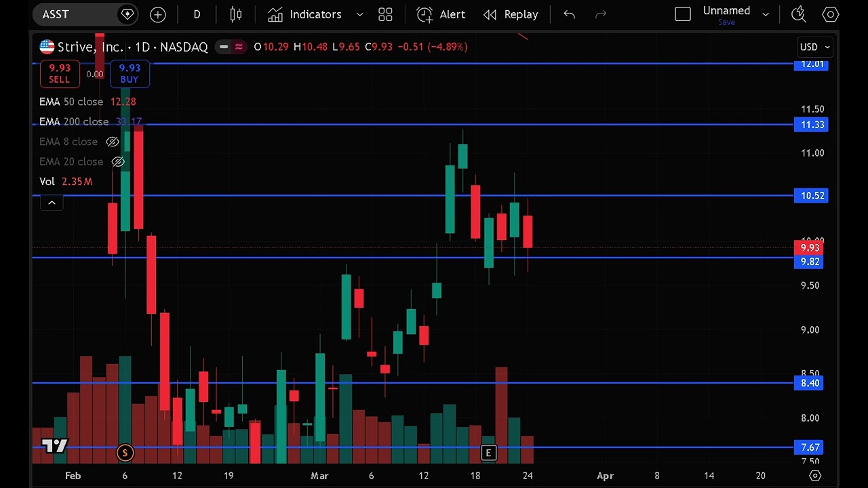
Task: Click the 9.93 SELL button
Action: (60, 73)
